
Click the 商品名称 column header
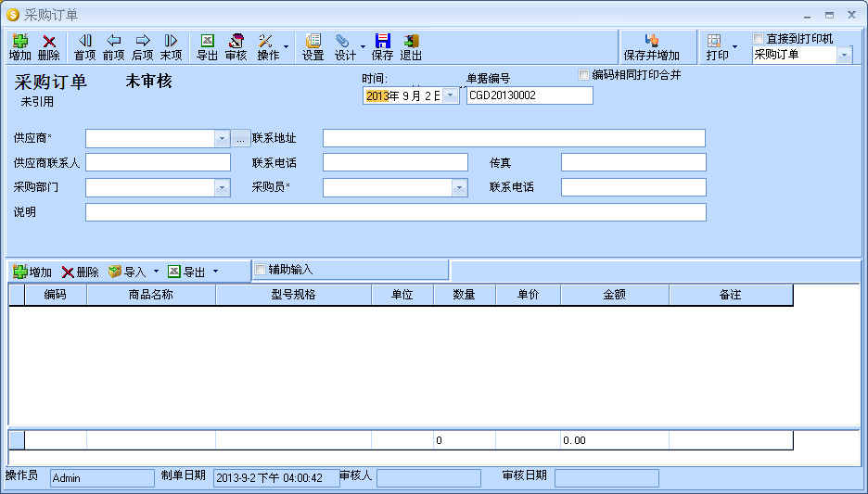click(x=151, y=295)
